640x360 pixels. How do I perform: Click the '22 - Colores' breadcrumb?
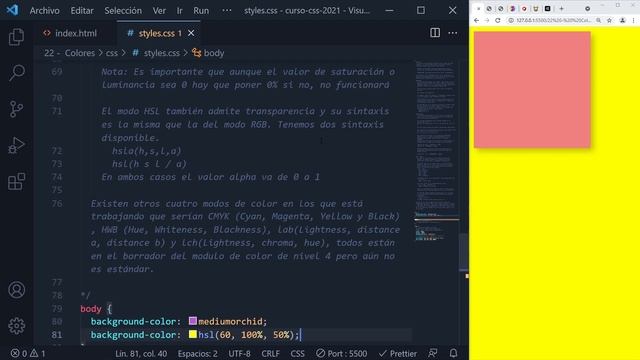pos(69,53)
